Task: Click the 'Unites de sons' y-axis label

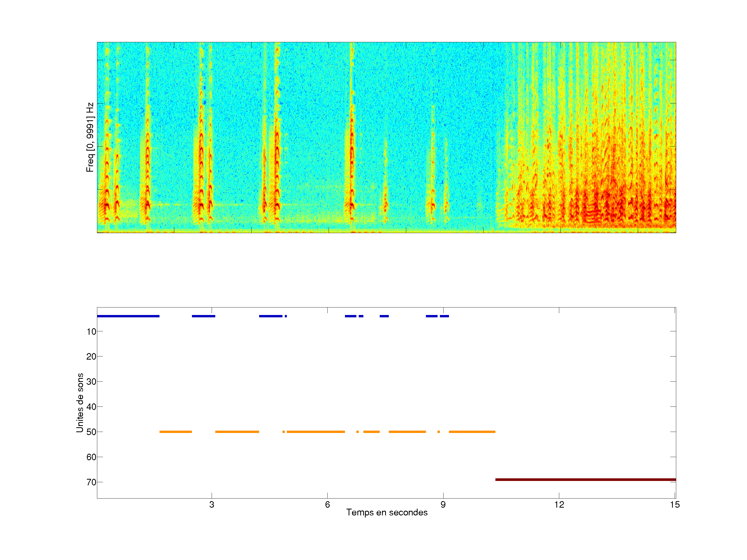Action: coord(80,402)
